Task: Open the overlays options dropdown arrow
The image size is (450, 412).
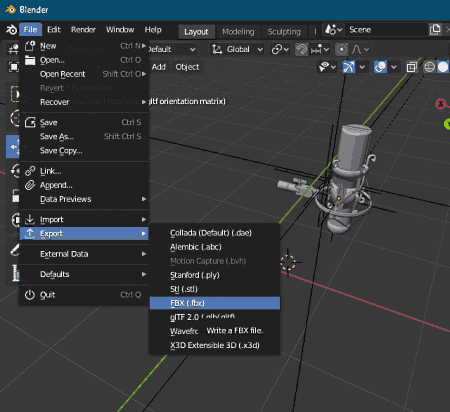Action: (x=394, y=67)
